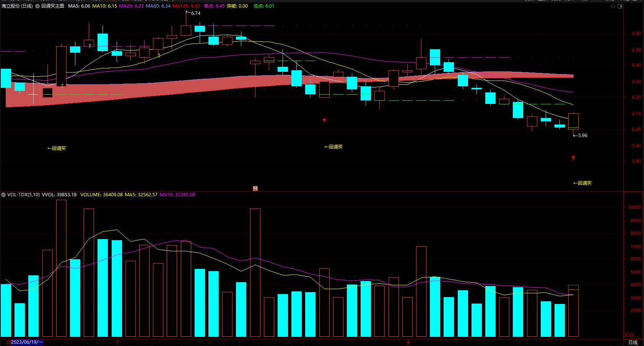Click the 5.96 low price label
This screenshot has height=346, width=644.
[x=583, y=136]
